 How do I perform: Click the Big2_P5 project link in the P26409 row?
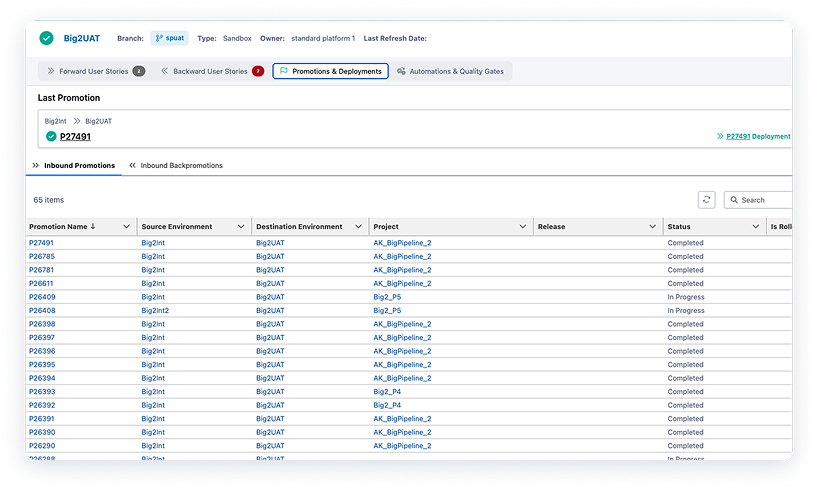(387, 297)
